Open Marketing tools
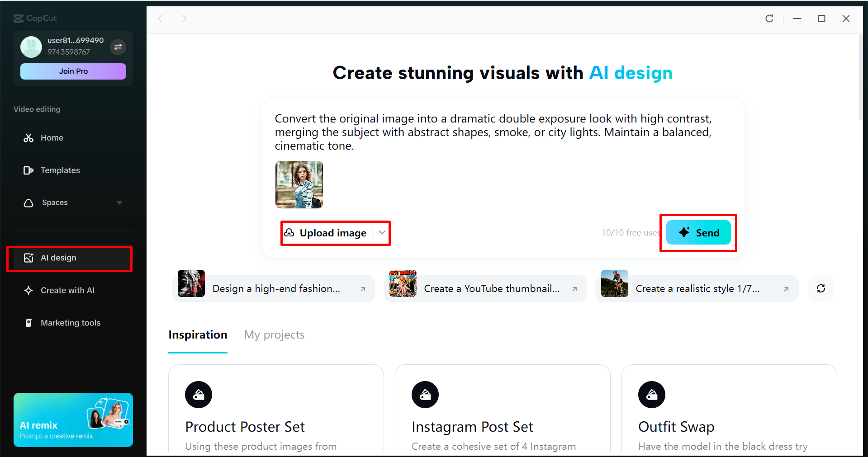868x457 pixels. point(70,322)
